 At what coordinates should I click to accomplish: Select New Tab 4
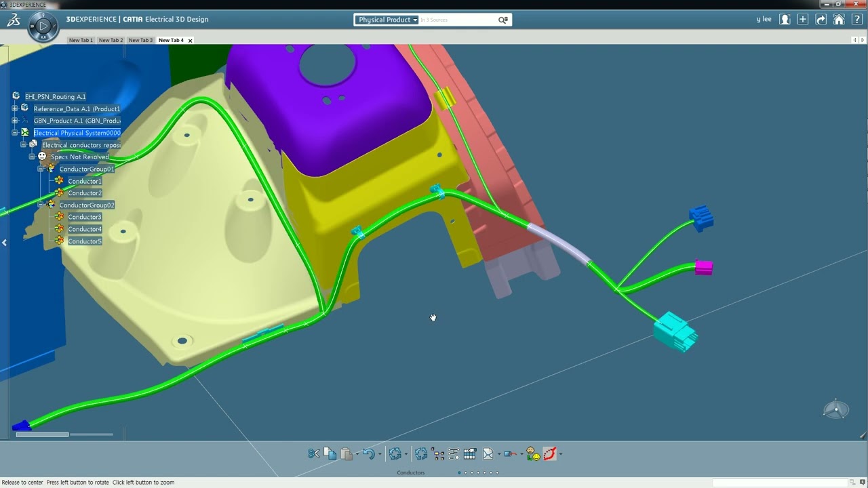click(171, 40)
